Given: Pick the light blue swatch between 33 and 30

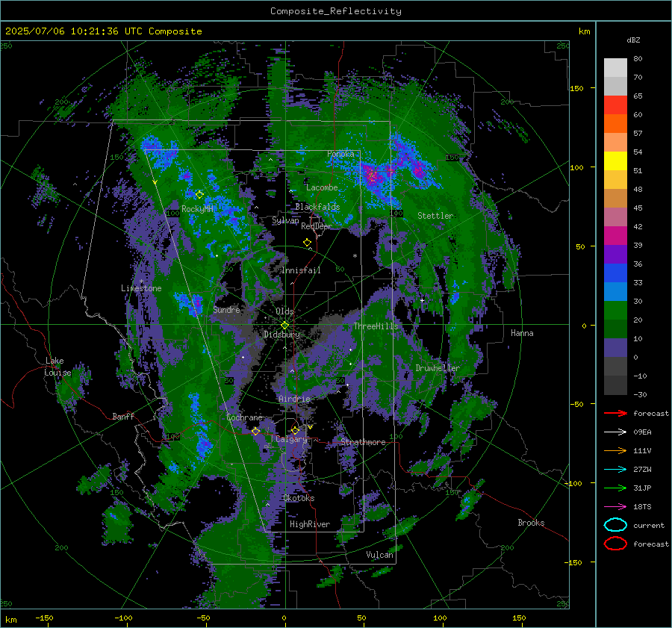Looking at the screenshot, I should point(615,292).
